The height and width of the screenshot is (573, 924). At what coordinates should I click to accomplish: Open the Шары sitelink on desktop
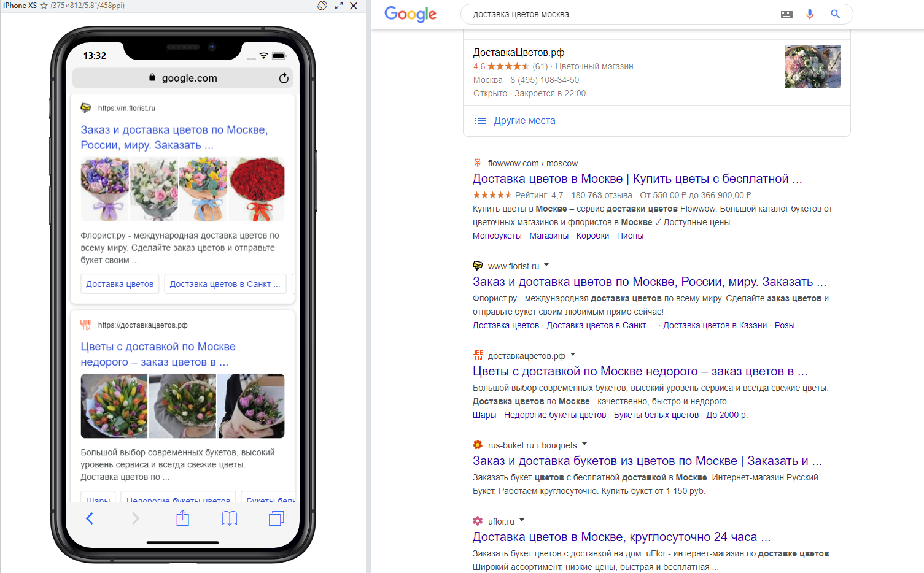click(484, 415)
